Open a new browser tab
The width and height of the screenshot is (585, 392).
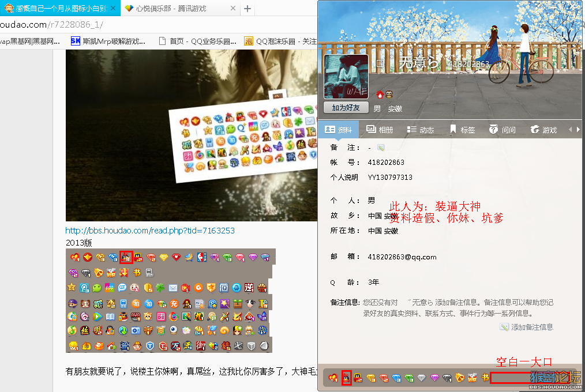pos(247,9)
